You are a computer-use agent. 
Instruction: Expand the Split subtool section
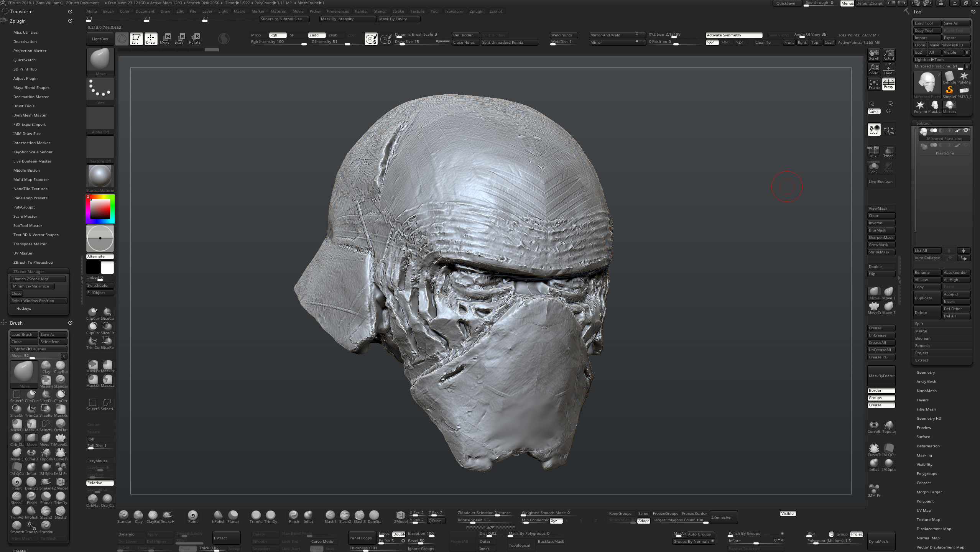(919, 324)
